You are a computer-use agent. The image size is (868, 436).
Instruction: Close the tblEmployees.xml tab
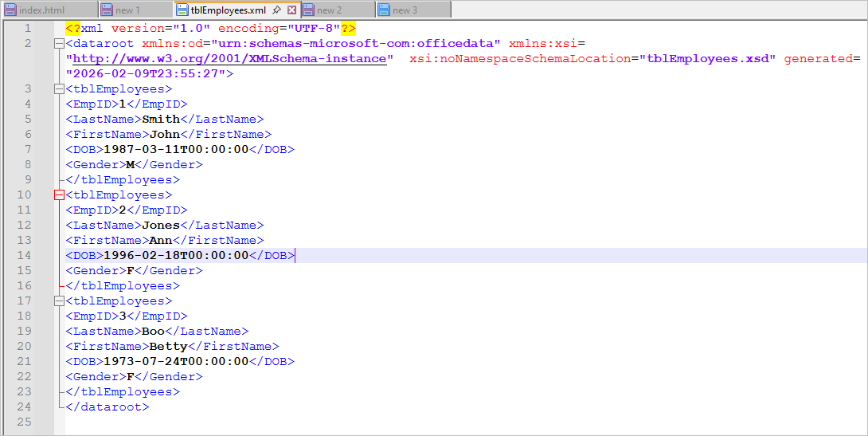click(x=291, y=10)
